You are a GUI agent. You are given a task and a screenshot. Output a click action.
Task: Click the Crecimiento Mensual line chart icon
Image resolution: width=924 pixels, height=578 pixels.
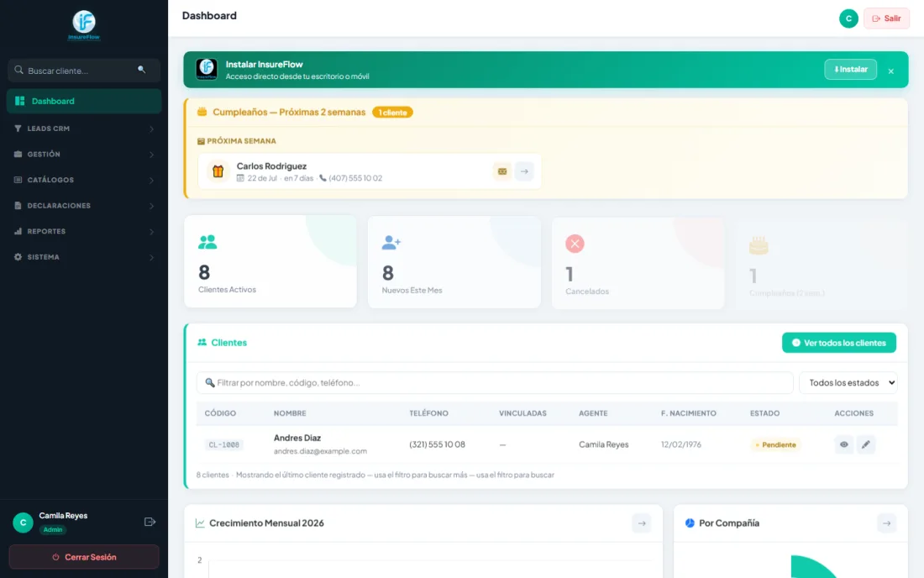[201, 523]
